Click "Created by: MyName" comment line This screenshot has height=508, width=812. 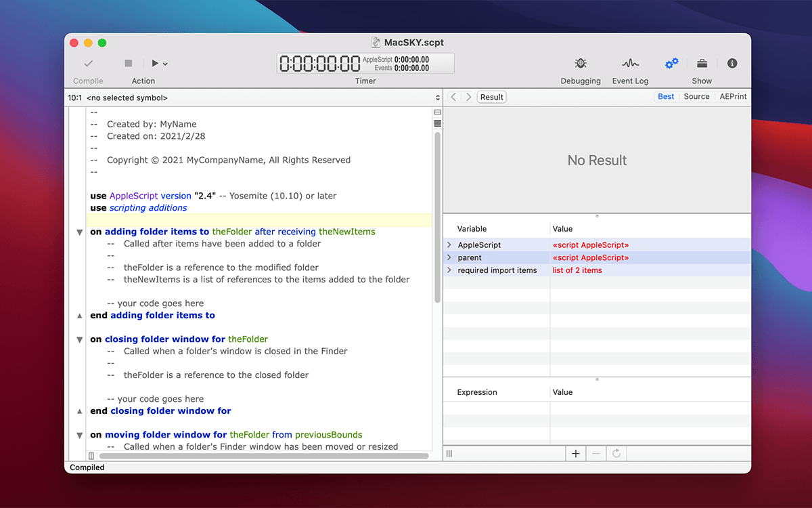tap(143, 124)
